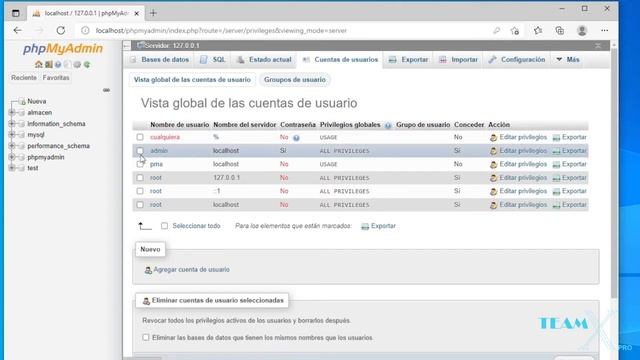Viewport: 640px width, 360px height.
Task: Expand the mysql database tree node
Action: point(12,134)
